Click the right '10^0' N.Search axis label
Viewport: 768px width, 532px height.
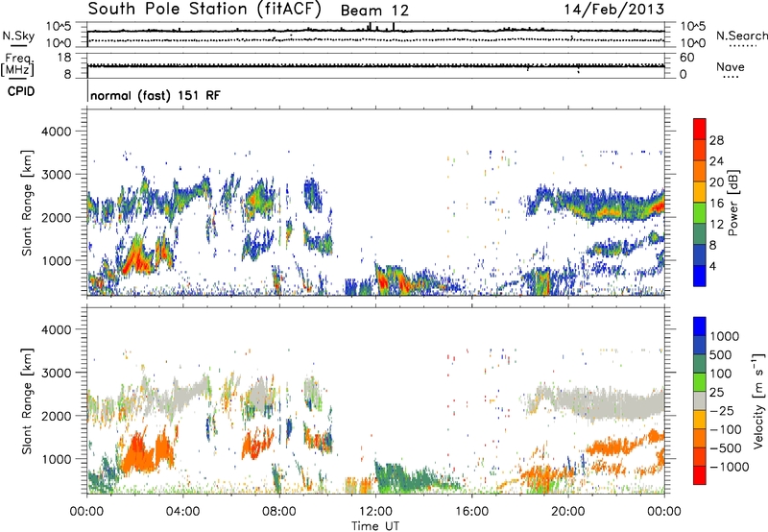coord(693,43)
